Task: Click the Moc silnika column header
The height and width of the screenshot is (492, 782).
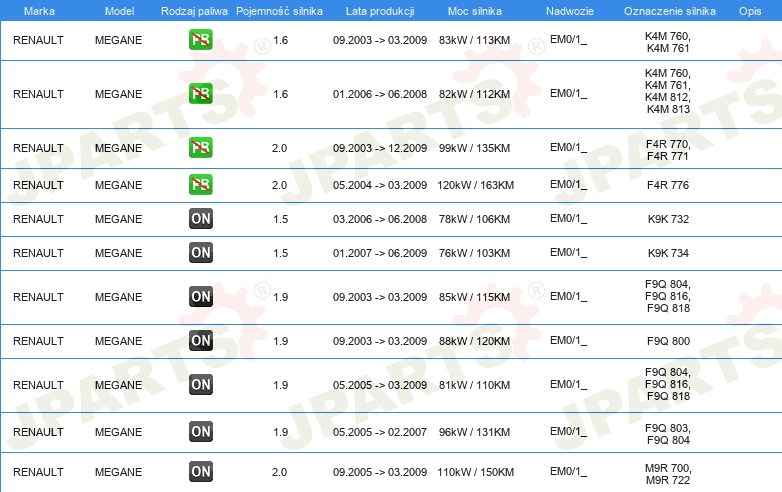Action: point(475,11)
